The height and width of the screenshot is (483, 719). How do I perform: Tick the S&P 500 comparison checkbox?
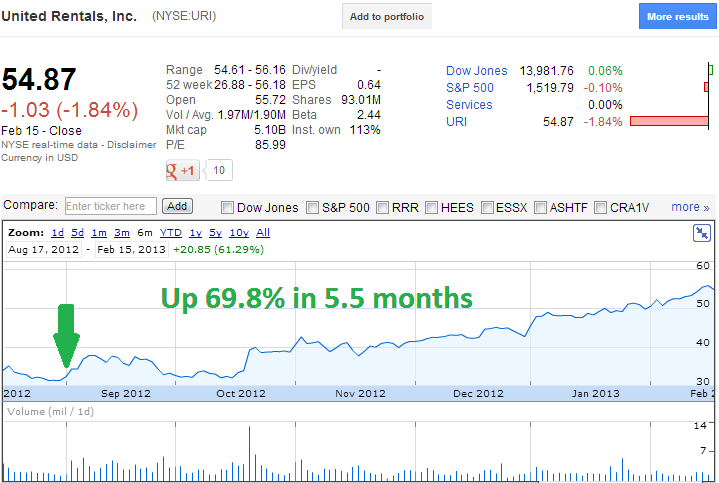click(312, 208)
